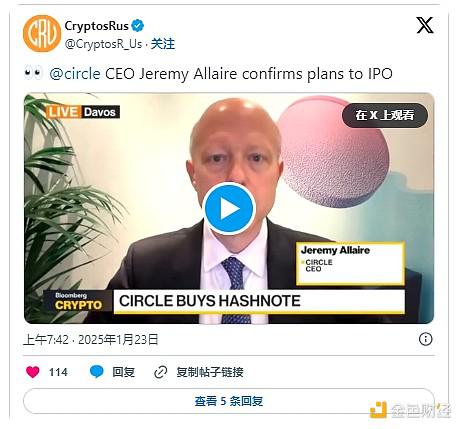
Task: Click the info circle icon
Action: pos(425,339)
